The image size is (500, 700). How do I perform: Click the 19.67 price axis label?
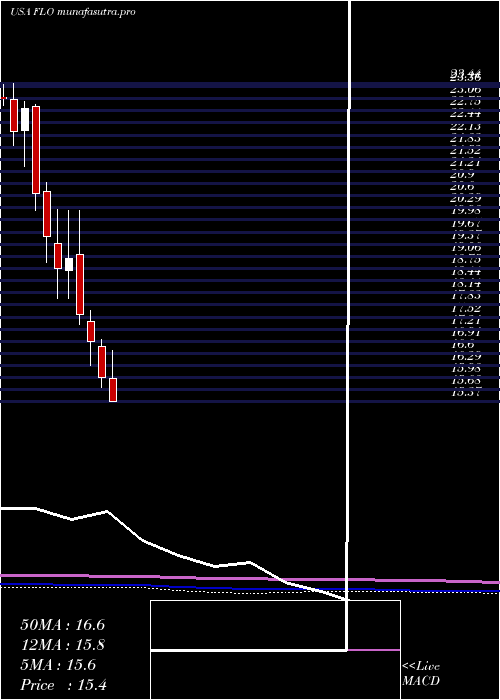[x=465, y=225]
